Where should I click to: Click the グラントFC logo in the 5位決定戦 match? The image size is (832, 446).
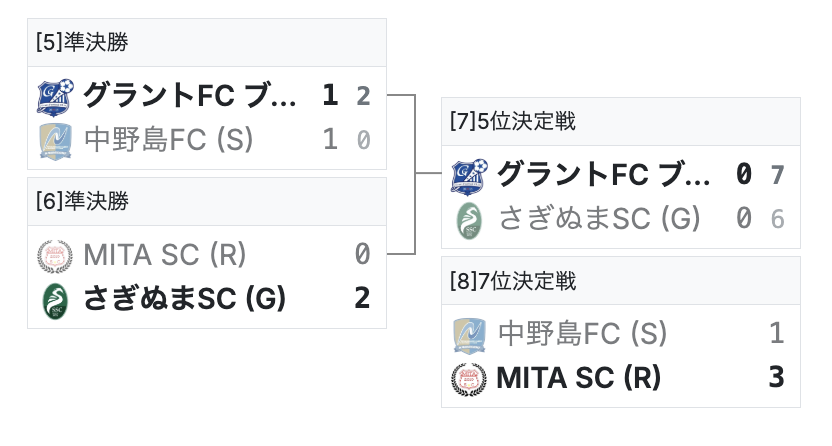point(468,174)
